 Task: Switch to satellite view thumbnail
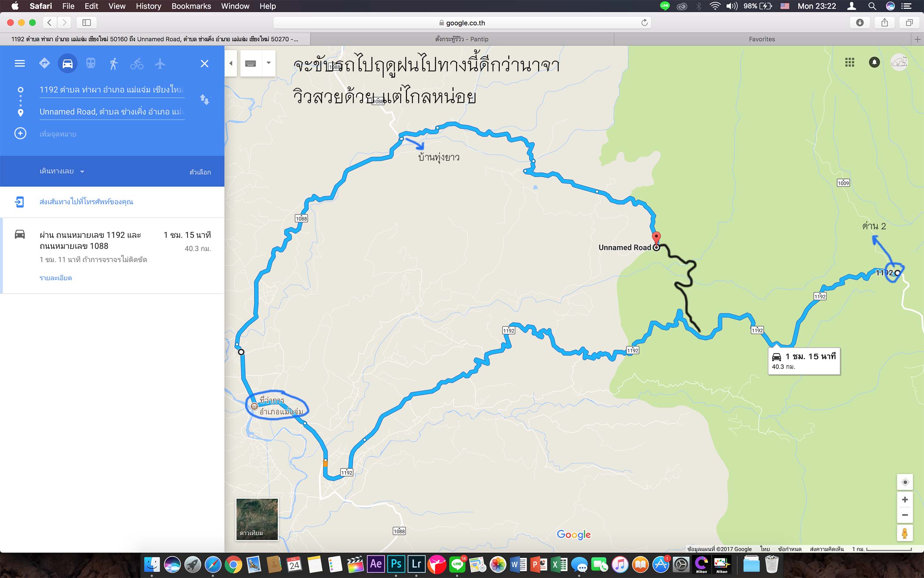coord(257,519)
